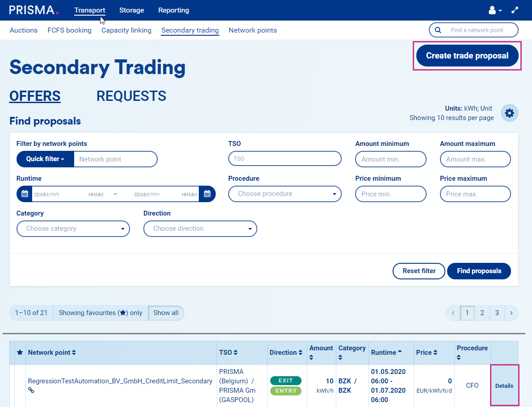Click the Create trade proposal button

(x=467, y=55)
